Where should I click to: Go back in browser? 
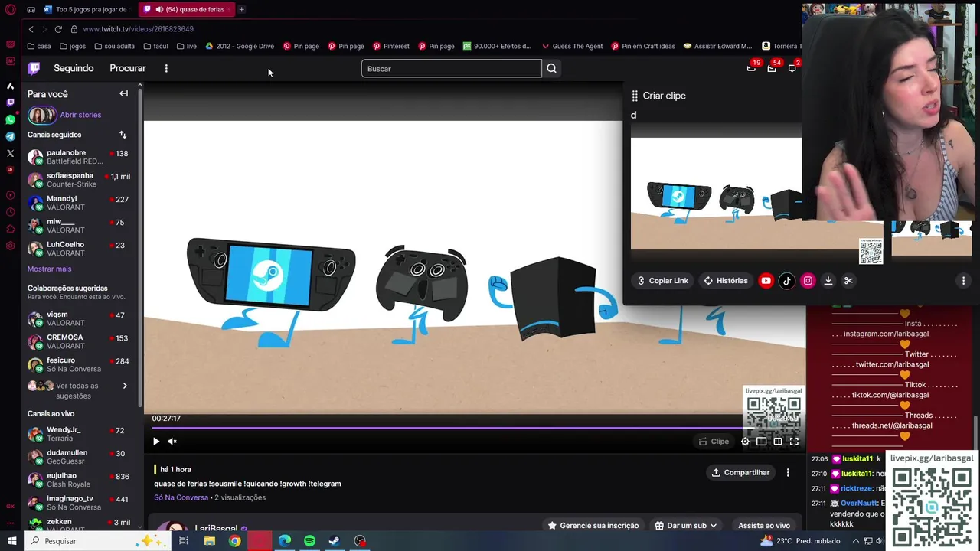(31, 29)
